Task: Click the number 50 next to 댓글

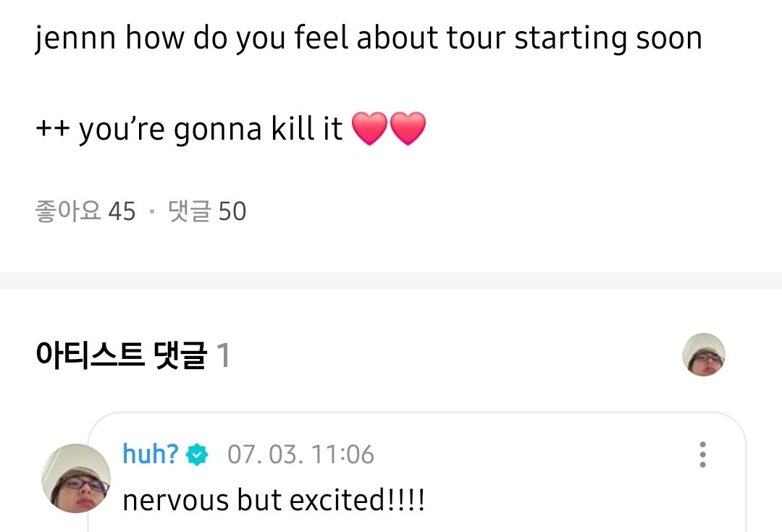Action: [232, 211]
